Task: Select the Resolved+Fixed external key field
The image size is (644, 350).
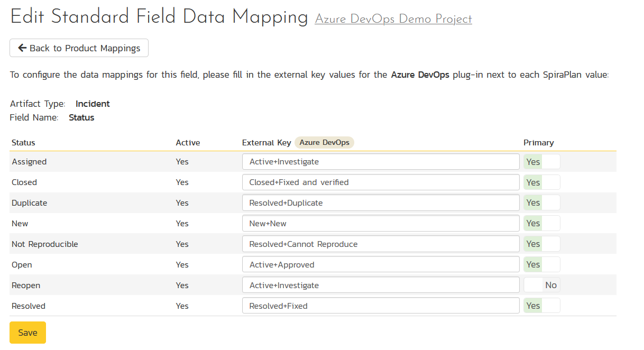Action: point(380,306)
